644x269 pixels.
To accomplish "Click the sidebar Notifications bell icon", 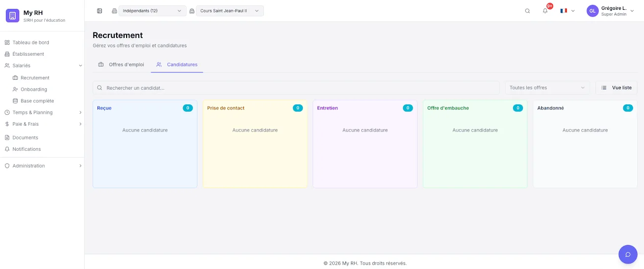I will (7, 149).
